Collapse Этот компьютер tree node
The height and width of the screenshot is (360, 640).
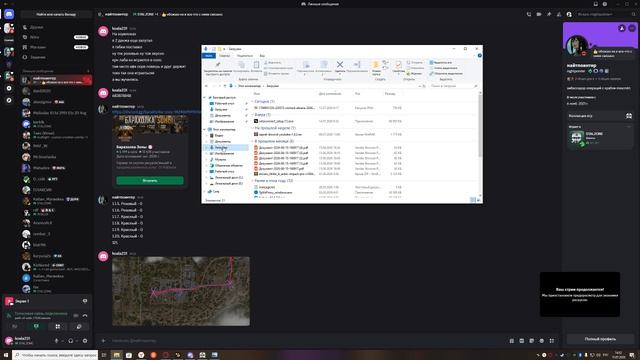(205, 129)
